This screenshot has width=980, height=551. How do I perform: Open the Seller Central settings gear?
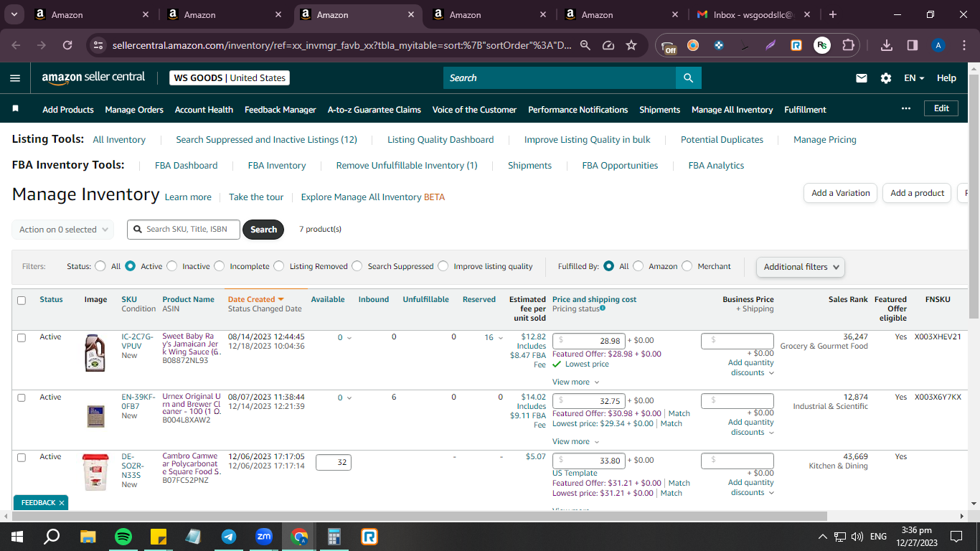click(x=886, y=78)
